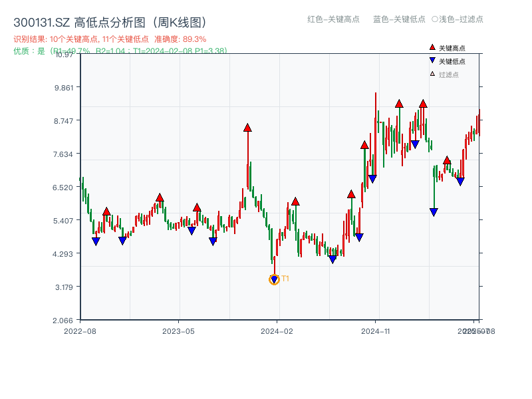Click the blue low triangle near 4.1 in mid-2024
This screenshot has width=532, height=399.
pos(332,259)
